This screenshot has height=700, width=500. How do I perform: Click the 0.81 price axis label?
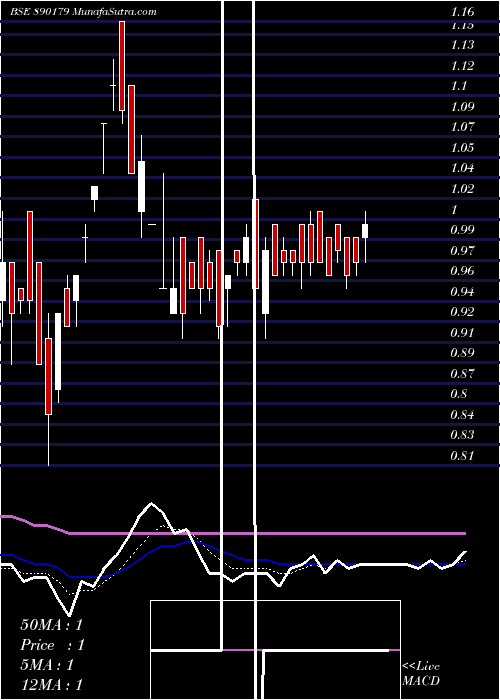tap(462, 456)
